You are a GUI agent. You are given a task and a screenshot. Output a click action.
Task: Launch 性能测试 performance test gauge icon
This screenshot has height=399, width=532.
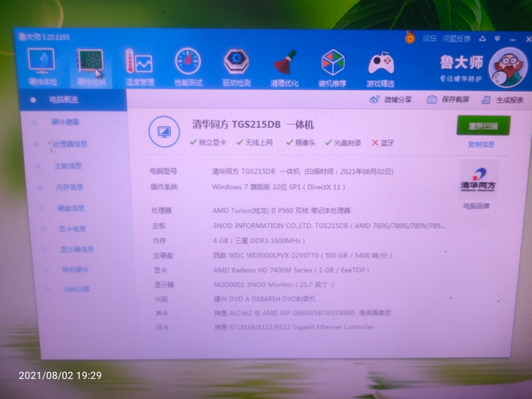pyautogui.click(x=188, y=67)
